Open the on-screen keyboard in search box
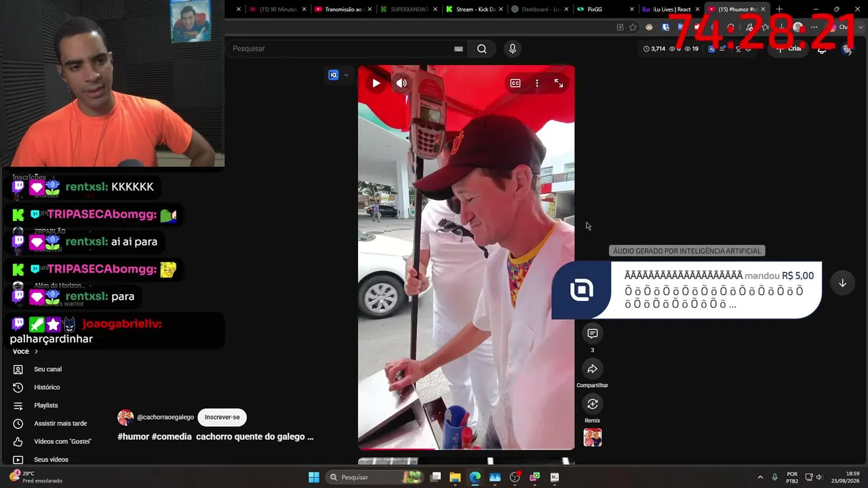 coord(458,49)
